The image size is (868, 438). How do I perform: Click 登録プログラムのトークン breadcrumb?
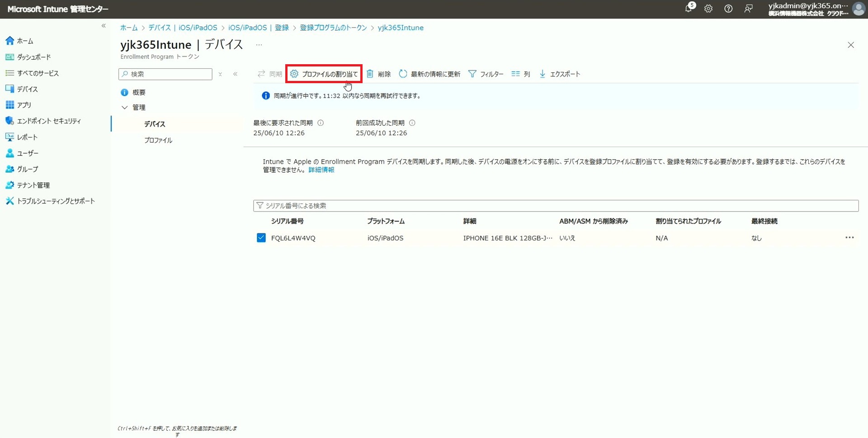pos(334,28)
